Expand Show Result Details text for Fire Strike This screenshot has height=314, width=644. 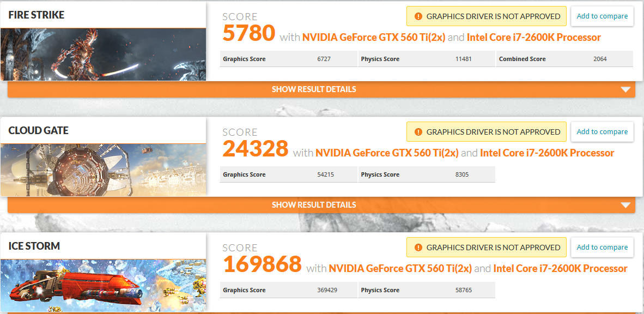314,89
